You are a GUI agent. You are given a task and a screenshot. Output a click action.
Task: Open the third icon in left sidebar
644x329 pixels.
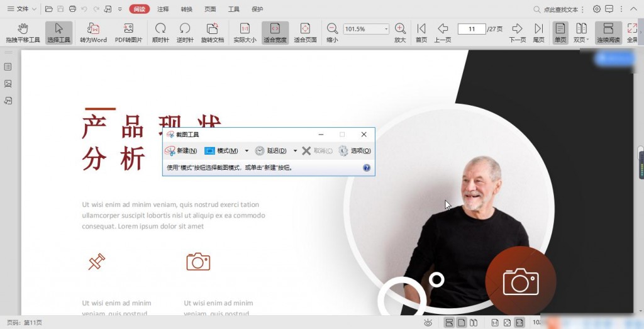click(8, 101)
